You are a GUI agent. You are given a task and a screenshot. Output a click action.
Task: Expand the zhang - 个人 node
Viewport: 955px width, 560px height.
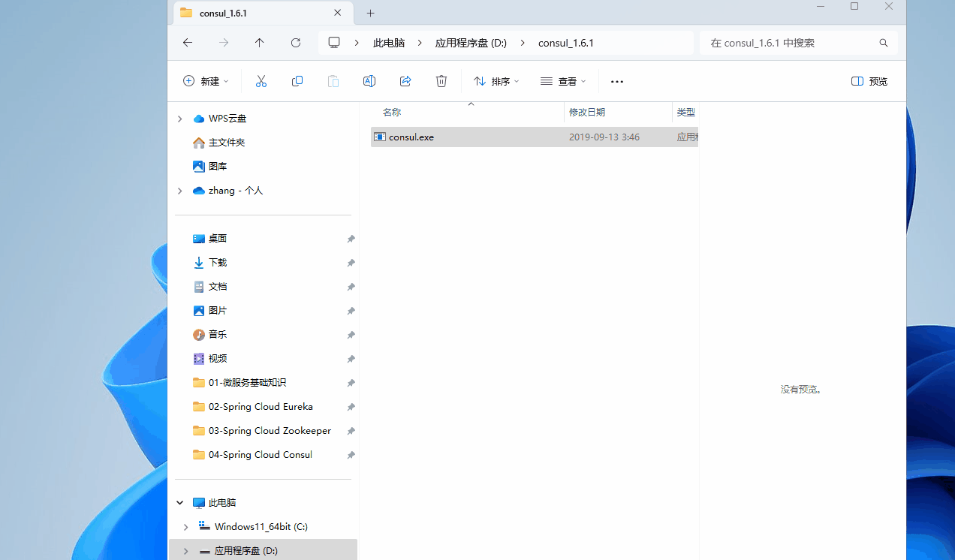pos(179,191)
